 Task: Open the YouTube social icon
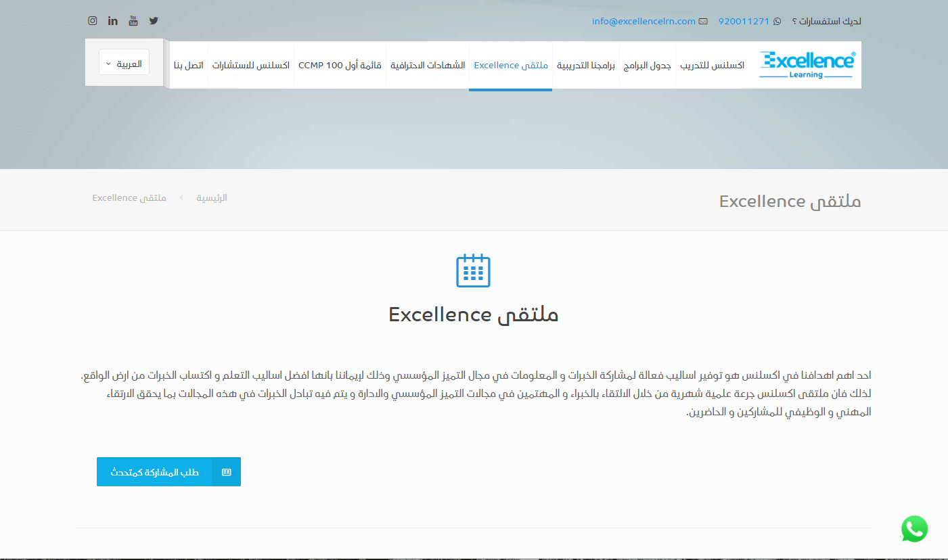(x=133, y=21)
